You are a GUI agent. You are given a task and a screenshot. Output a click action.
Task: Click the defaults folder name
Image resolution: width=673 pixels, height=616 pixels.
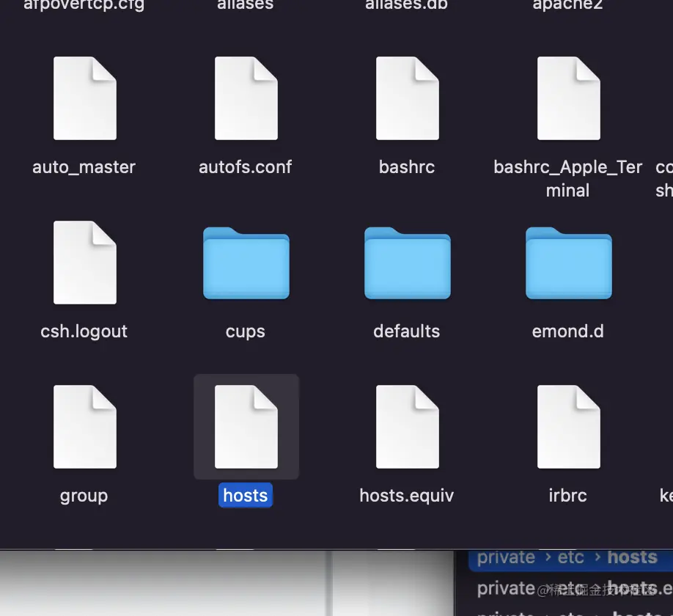click(407, 331)
